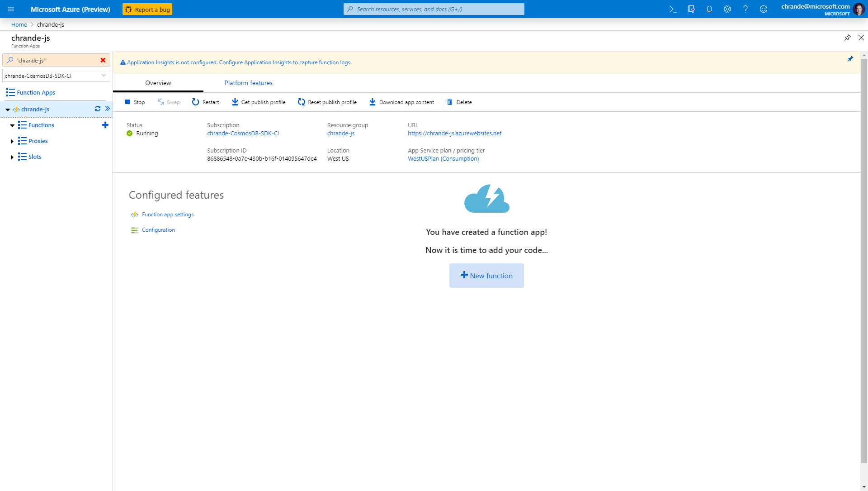Stop the function app
Image resolution: width=868 pixels, height=491 pixels.
(x=135, y=102)
